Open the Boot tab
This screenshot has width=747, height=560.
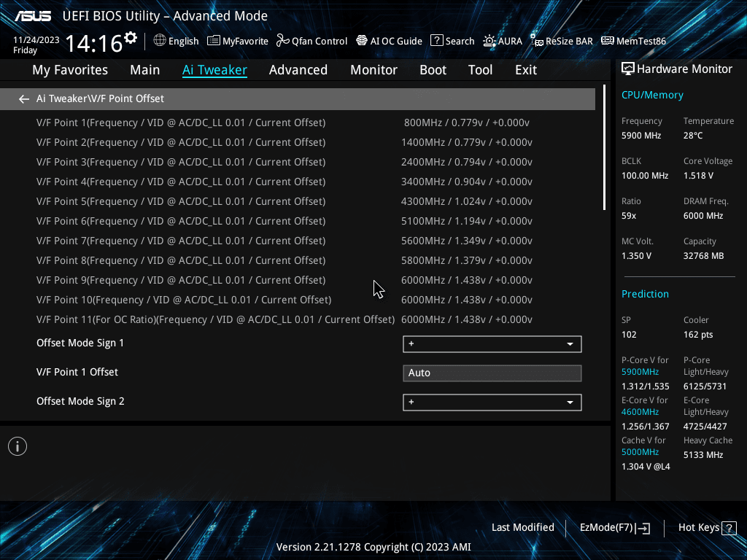pos(433,70)
